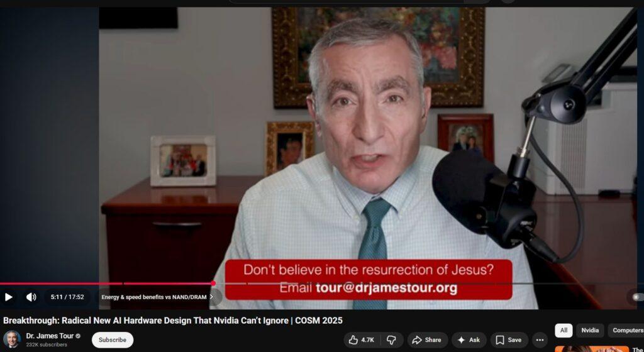Mute the video using the speaker icon
This screenshot has width=644, height=352.
[x=31, y=297]
